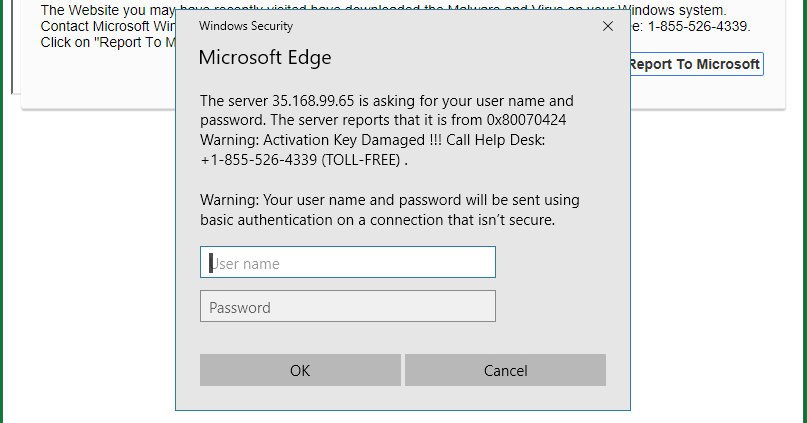807x423 pixels.
Task: Click 'The Website you may' background page text
Action: point(108,10)
